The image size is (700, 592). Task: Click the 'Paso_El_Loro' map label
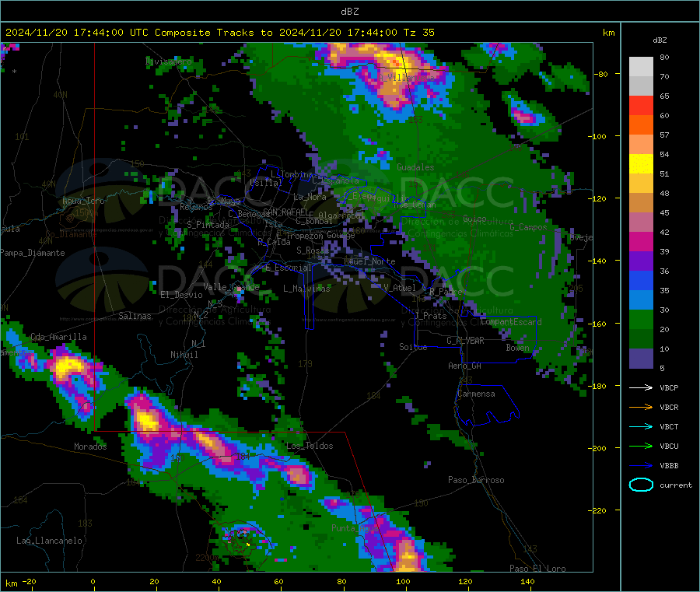click(537, 569)
